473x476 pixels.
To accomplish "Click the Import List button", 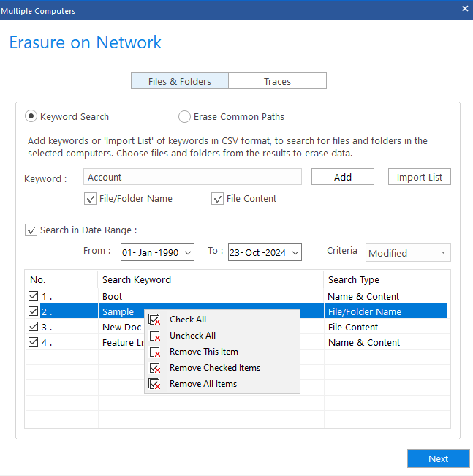I will pos(420,177).
